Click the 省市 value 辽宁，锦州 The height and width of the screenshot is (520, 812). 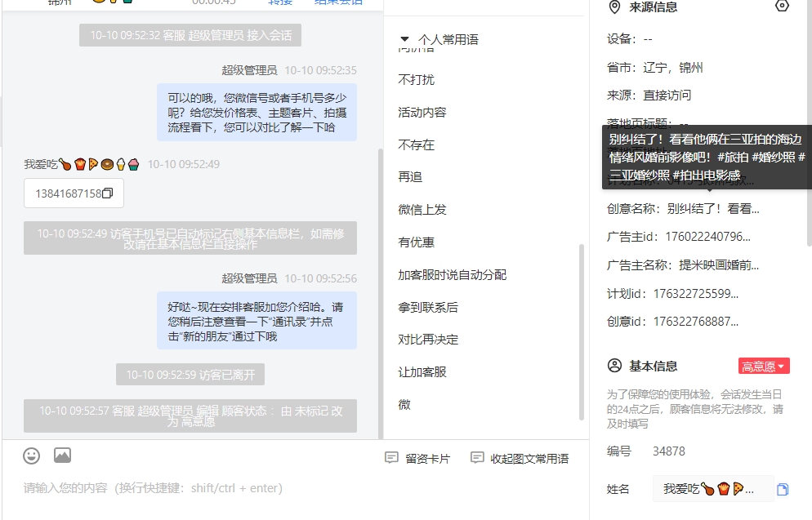(x=672, y=68)
